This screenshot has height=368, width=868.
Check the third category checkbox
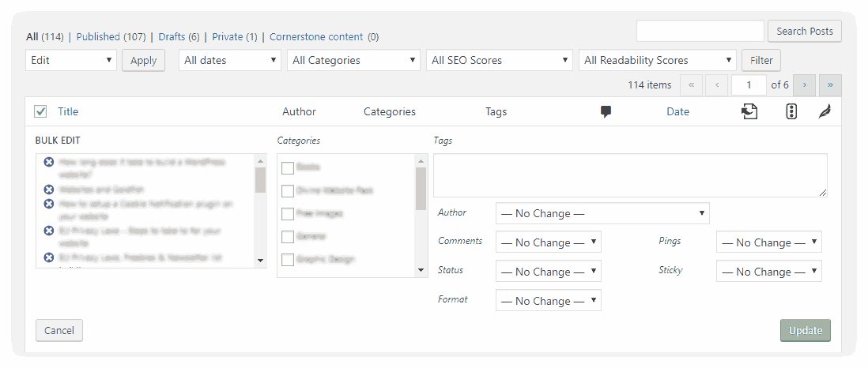(288, 213)
